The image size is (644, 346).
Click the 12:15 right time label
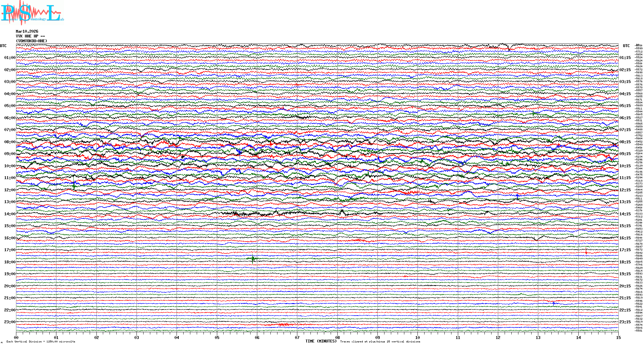[x=625, y=190]
